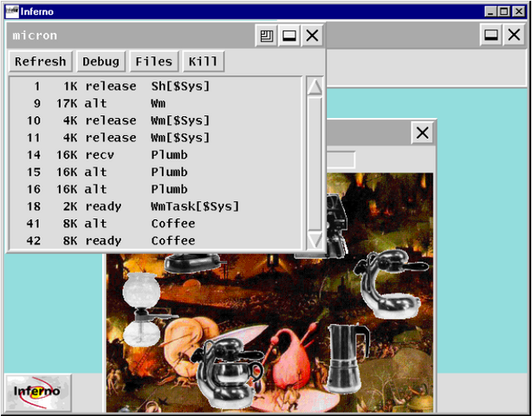Close the background window behind micron

coord(515,35)
